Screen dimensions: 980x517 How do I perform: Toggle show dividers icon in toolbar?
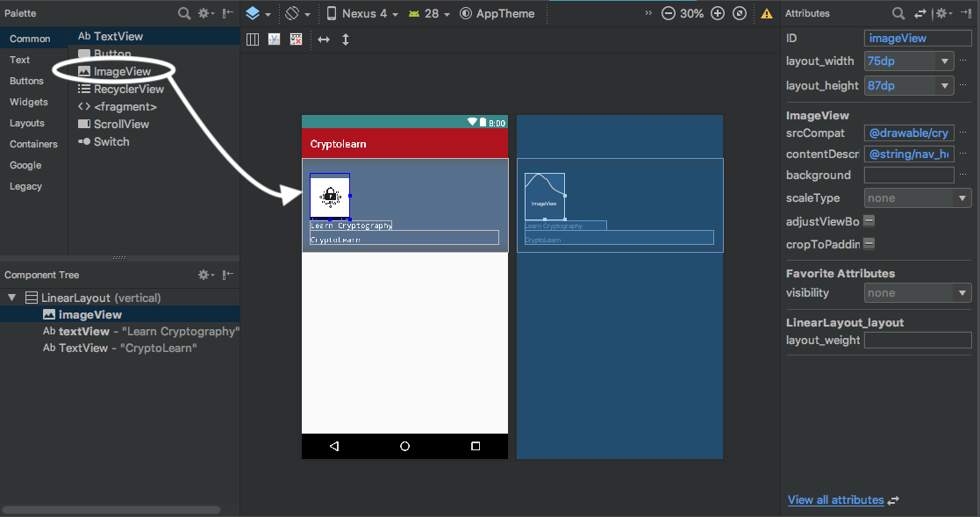coord(253,39)
